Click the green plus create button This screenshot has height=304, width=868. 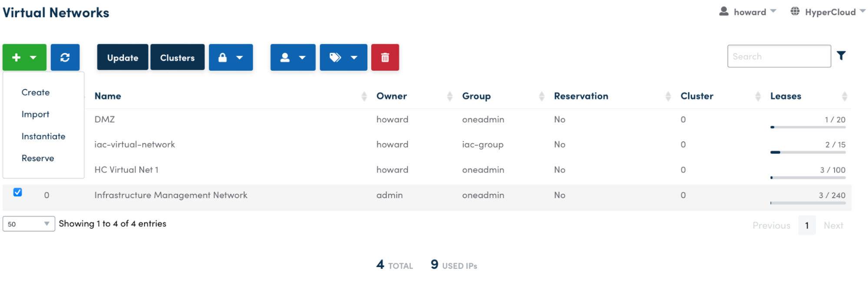(x=24, y=57)
